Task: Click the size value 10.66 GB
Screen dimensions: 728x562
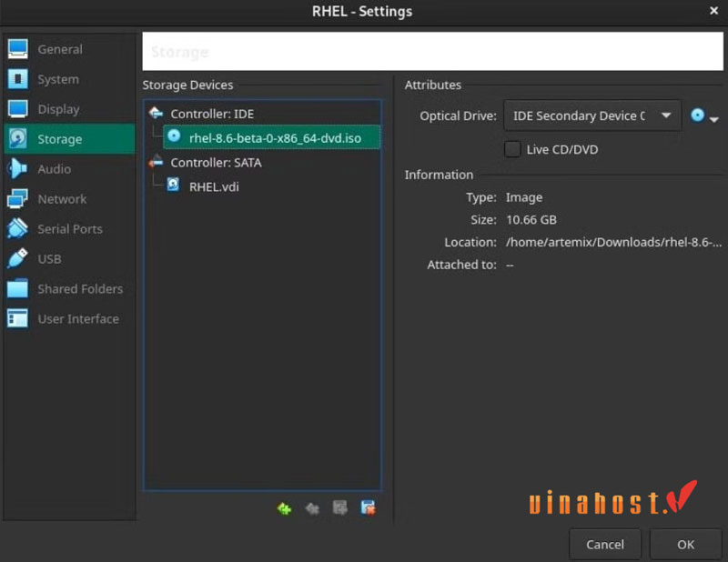Action: pos(531,219)
